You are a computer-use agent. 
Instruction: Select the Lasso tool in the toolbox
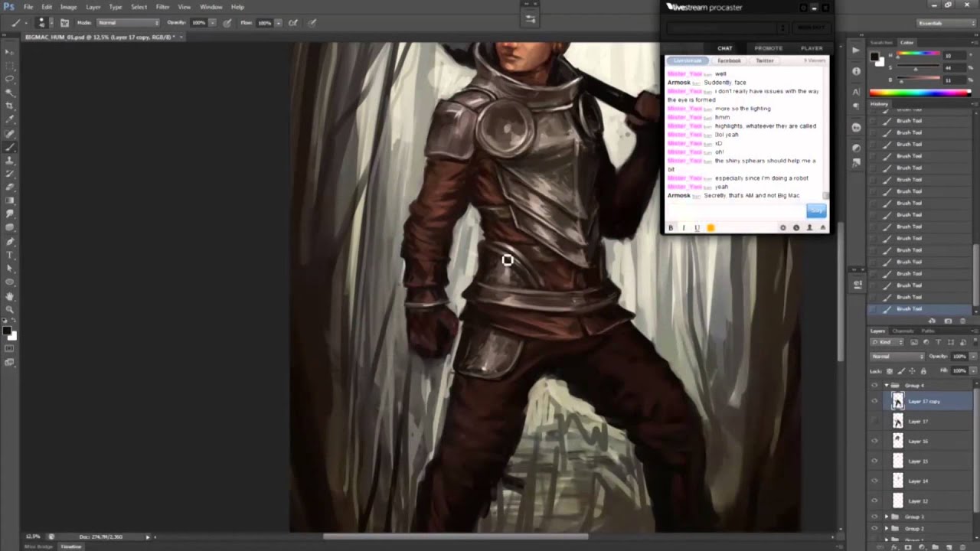click(10, 79)
